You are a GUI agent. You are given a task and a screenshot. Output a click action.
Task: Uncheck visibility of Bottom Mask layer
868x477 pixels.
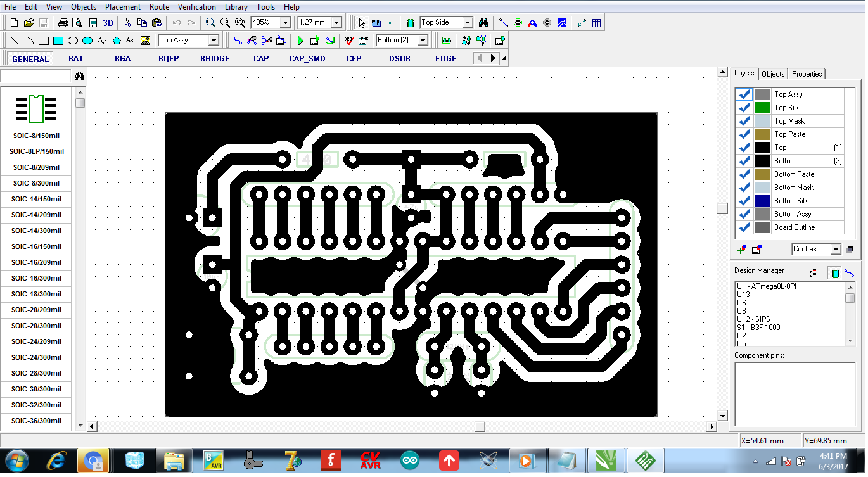744,187
